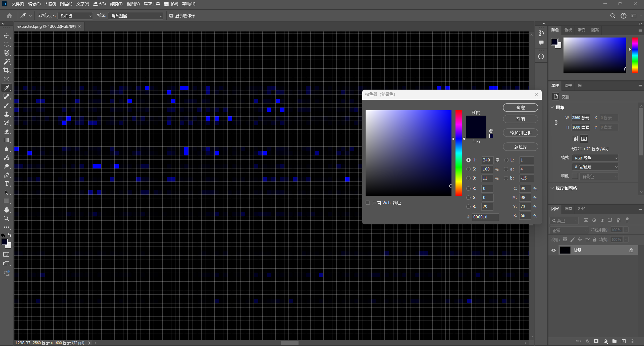Open the RGB 颜色 mode dropdown

(x=595, y=158)
